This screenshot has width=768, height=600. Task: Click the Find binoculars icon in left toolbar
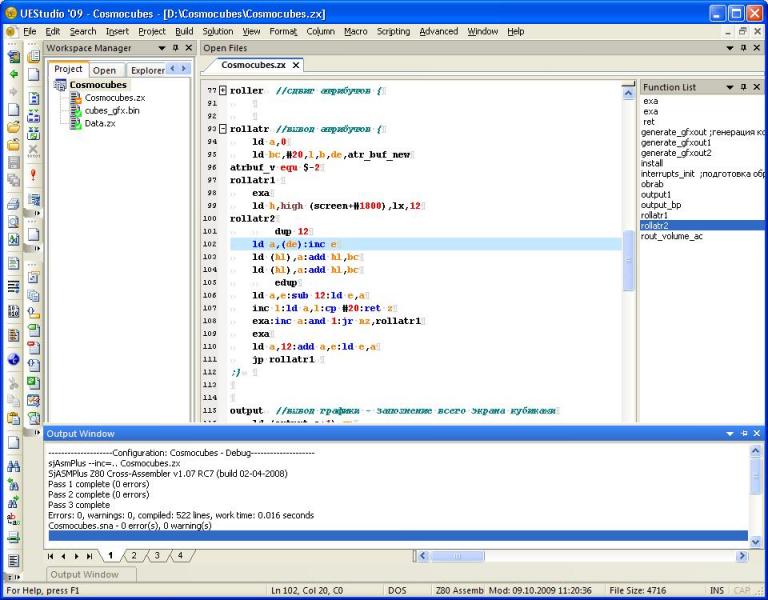point(14,466)
